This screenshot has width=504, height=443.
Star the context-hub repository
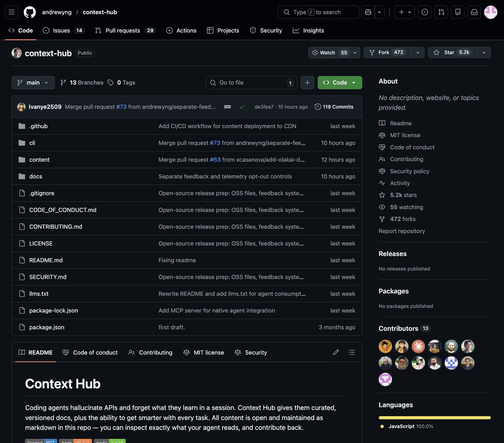point(452,53)
